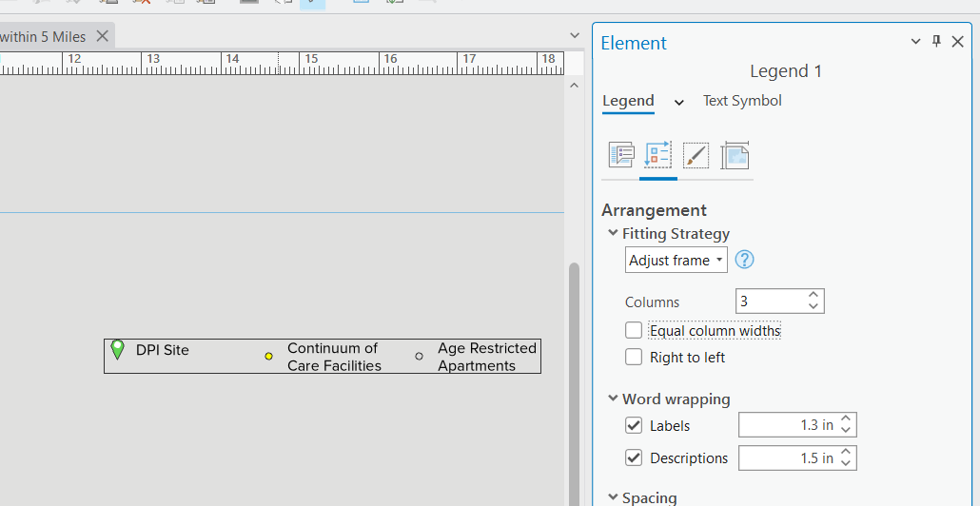980x506 pixels.
Task: Select the legend Arrangement icon tab
Action: 658,155
